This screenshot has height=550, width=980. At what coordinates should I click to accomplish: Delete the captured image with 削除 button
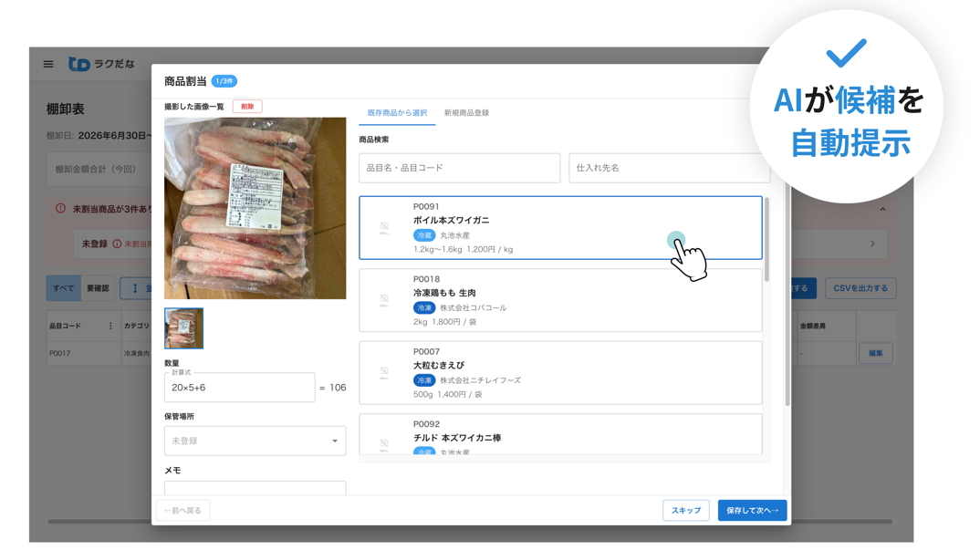[247, 106]
